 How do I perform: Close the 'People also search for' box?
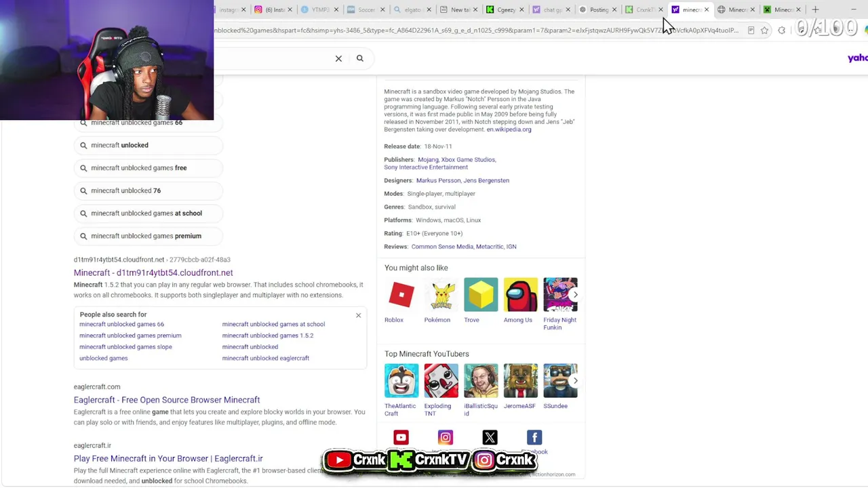point(359,315)
